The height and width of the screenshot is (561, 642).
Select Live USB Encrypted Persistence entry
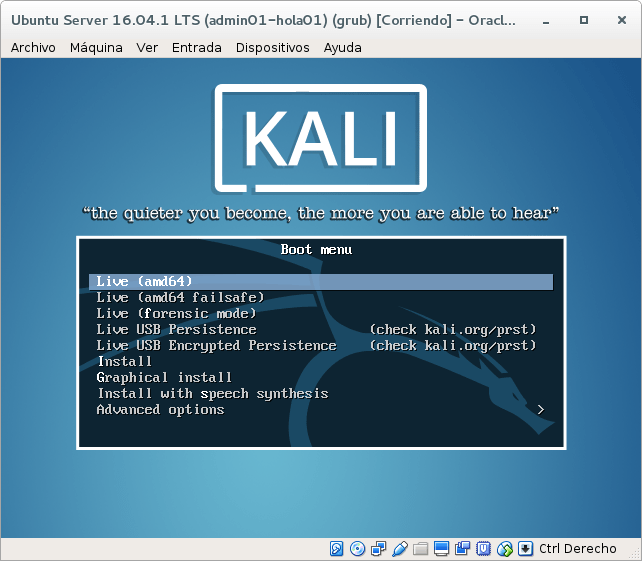pyautogui.click(x=321, y=346)
